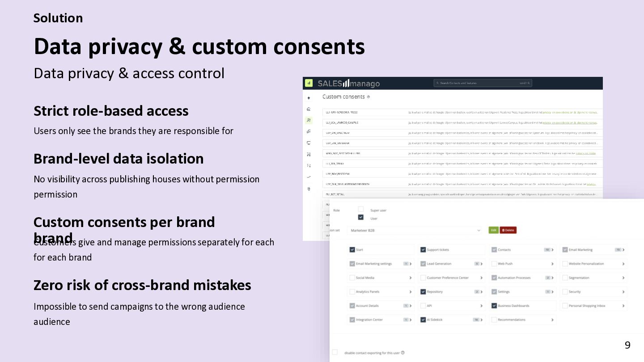644x362 pixels.
Task: Click help icon beside disable contact exporting
Action: [402, 353]
